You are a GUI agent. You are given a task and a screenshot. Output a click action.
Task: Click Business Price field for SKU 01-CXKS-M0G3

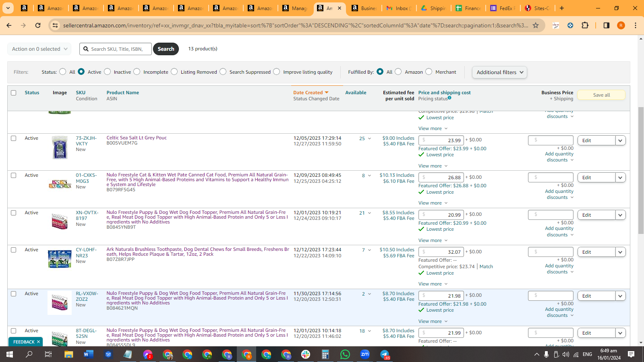click(x=551, y=178)
